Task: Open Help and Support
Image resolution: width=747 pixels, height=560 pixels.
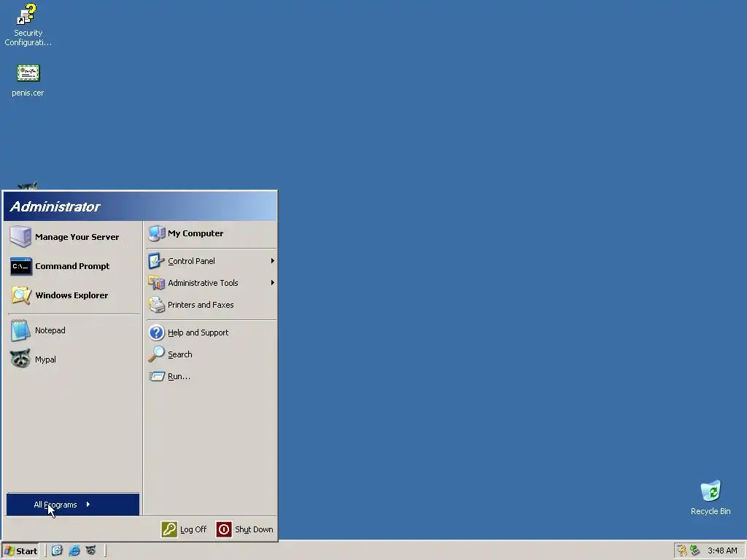Action: click(211, 332)
